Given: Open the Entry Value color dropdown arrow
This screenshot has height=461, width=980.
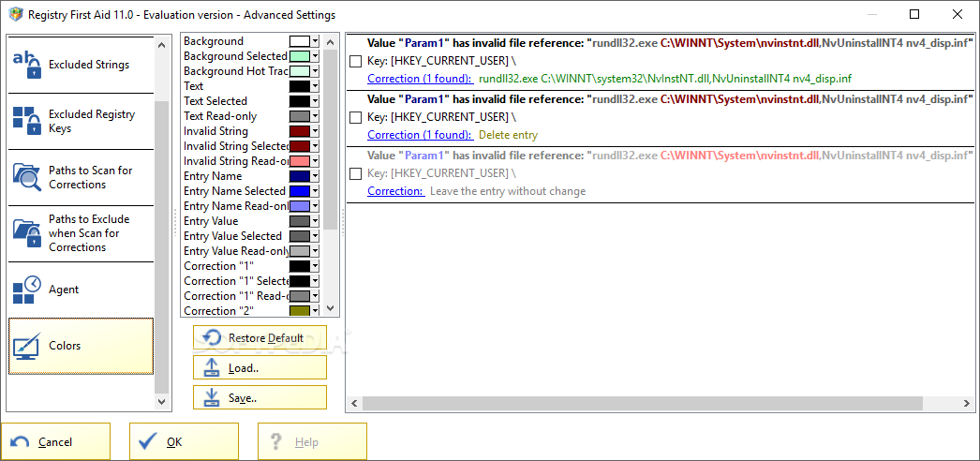Looking at the screenshot, I should click(x=315, y=221).
